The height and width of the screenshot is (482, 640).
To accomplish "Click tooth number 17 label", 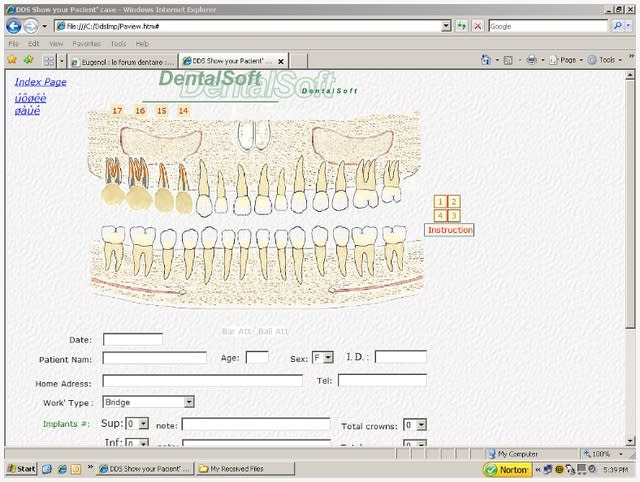I will click(x=117, y=110).
